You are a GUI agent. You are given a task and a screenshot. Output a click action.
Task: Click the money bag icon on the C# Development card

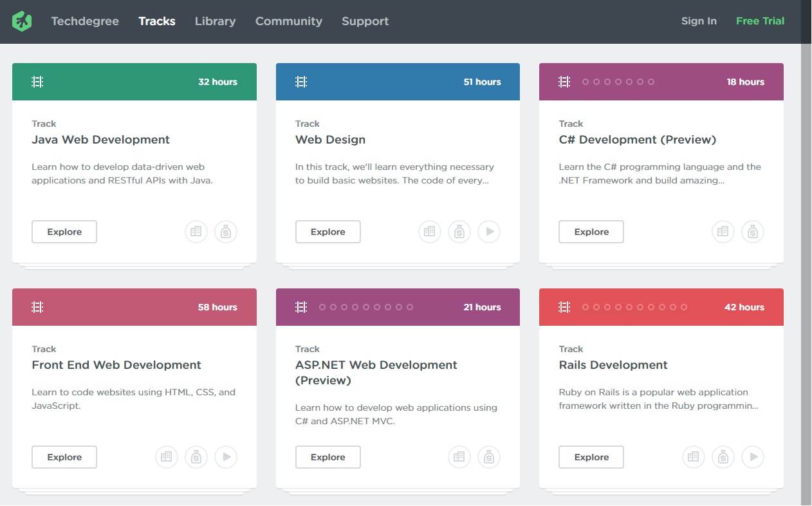(753, 232)
